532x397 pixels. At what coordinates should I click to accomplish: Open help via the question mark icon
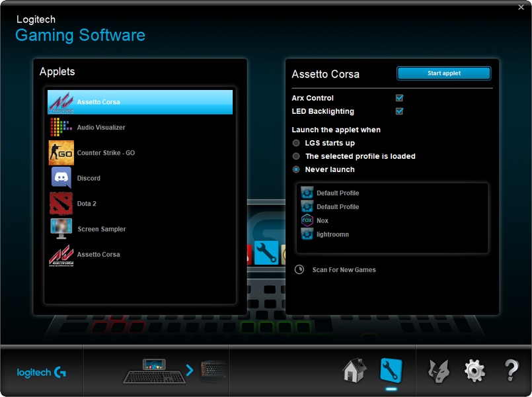tap(511, 371)
